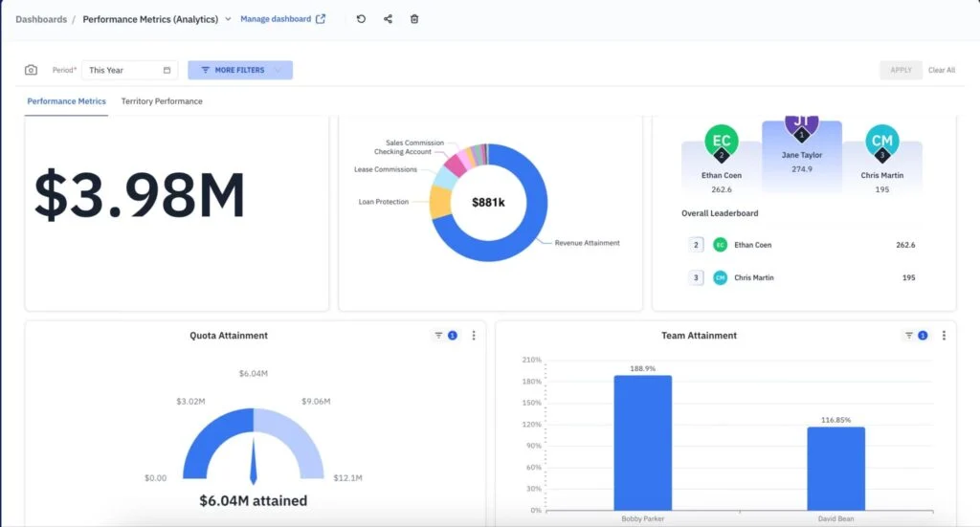Image resolution: width=980 pixels, height=527 pixels.
Task: Click Bobby Parker axis label
Action: pyautogui.click(x=642, y=519)
